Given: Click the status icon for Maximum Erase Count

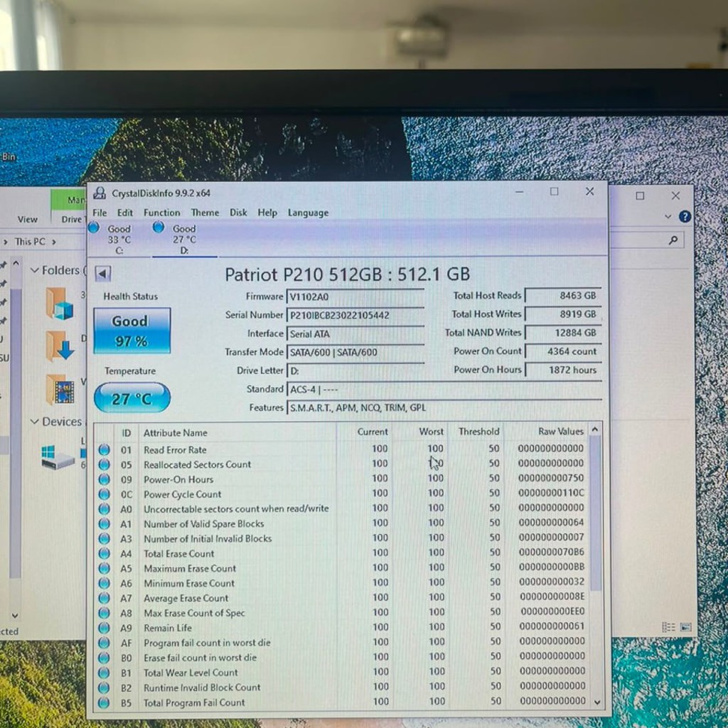Looking at the screenshot, I should pyautogui.click(x=104, y=568).
